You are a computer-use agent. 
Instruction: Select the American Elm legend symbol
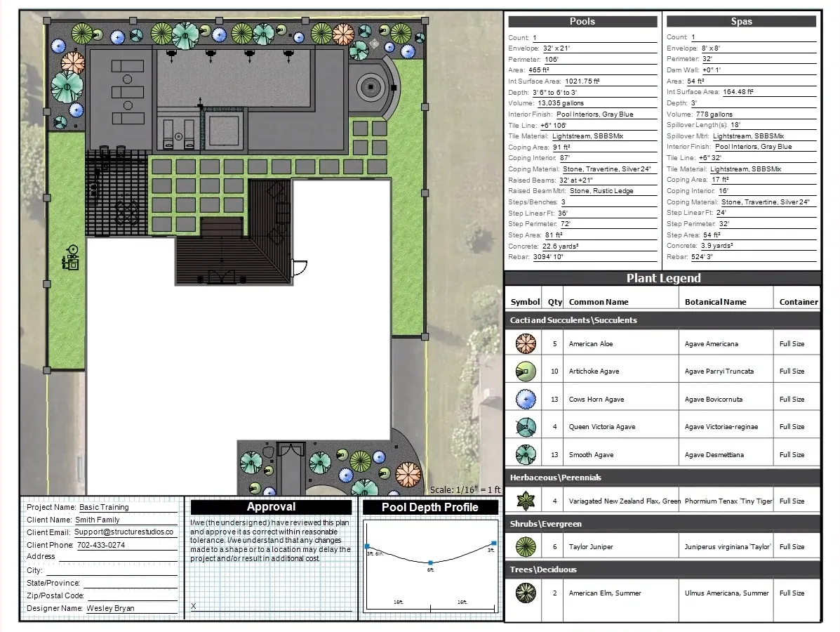pos(525,593)
